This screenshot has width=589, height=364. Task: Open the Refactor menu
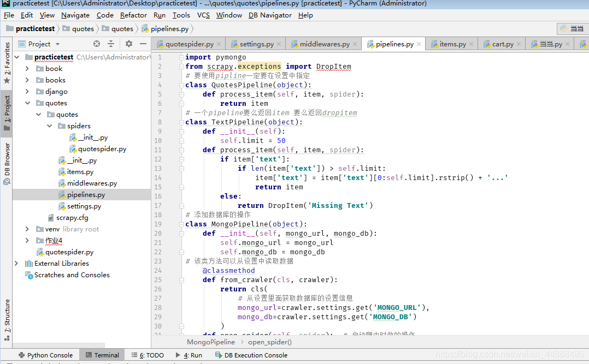point(133,15)
